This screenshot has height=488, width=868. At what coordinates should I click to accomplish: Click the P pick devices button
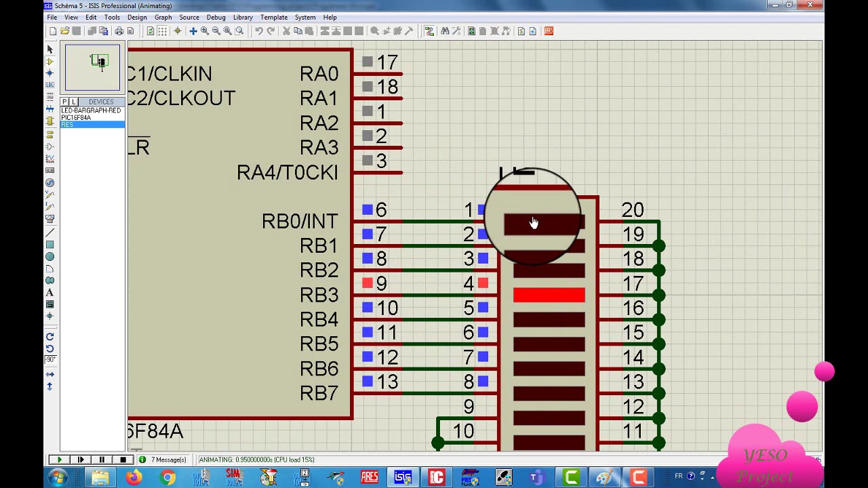[x=65, y=102]
